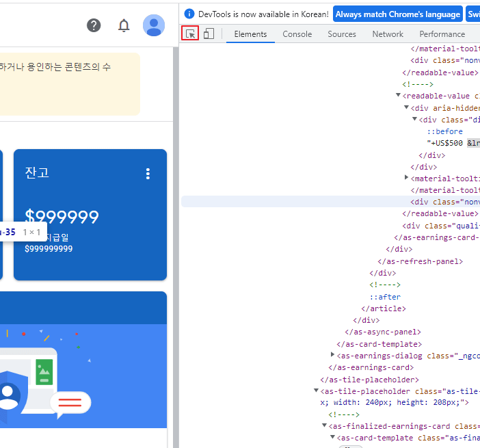Select the </as-tile-placeholder> closing tag

click(369, 380)
